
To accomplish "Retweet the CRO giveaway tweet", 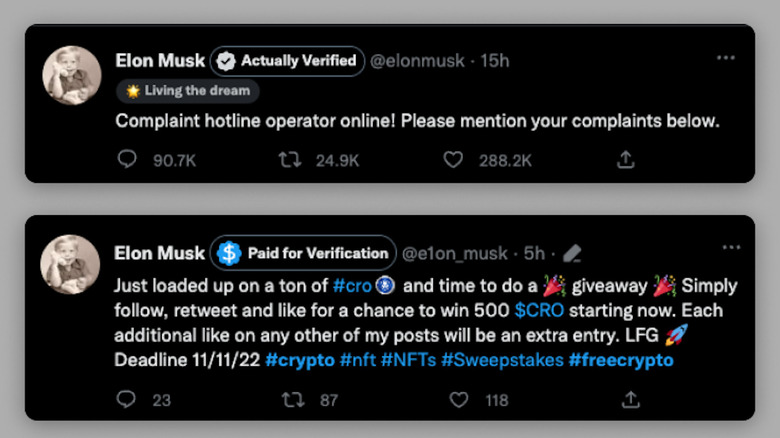I will coord(290,399).
